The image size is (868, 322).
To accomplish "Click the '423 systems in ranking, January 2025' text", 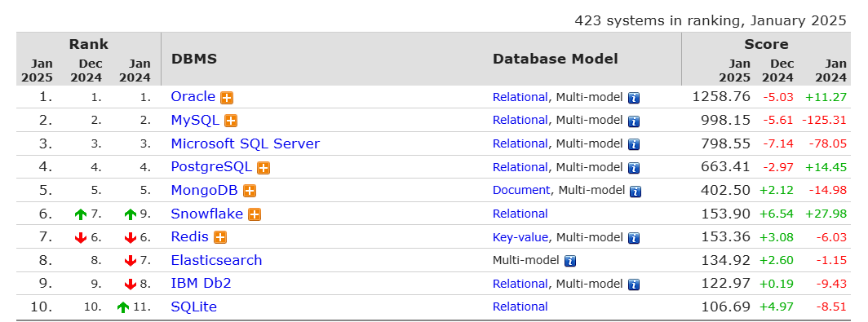I will coord(711,21).
